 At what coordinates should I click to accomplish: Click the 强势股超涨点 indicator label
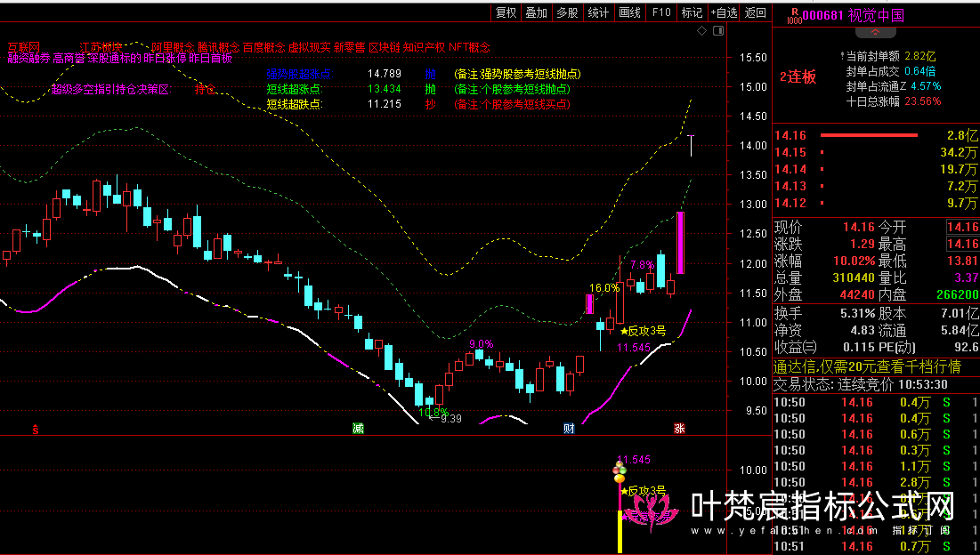coord(299,75)
